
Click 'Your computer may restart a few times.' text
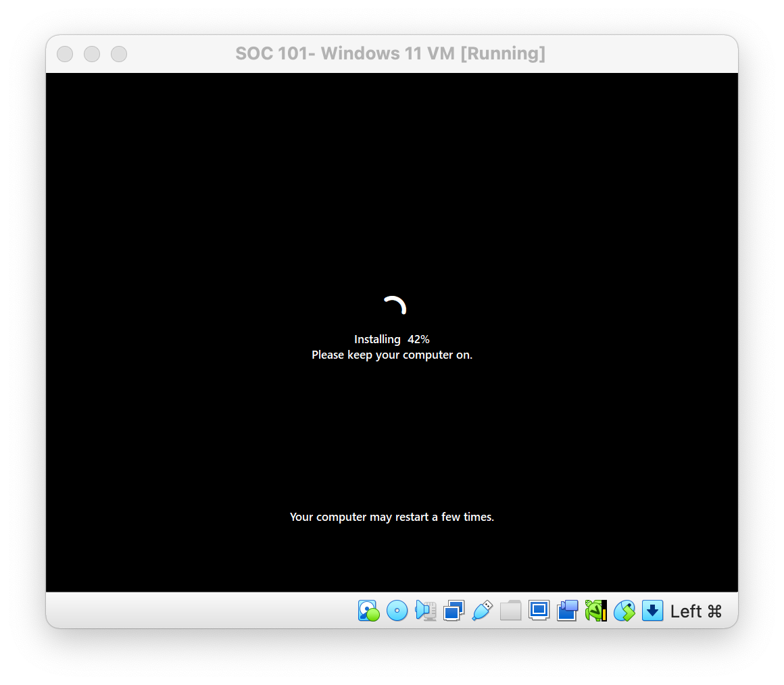[392, 517]
